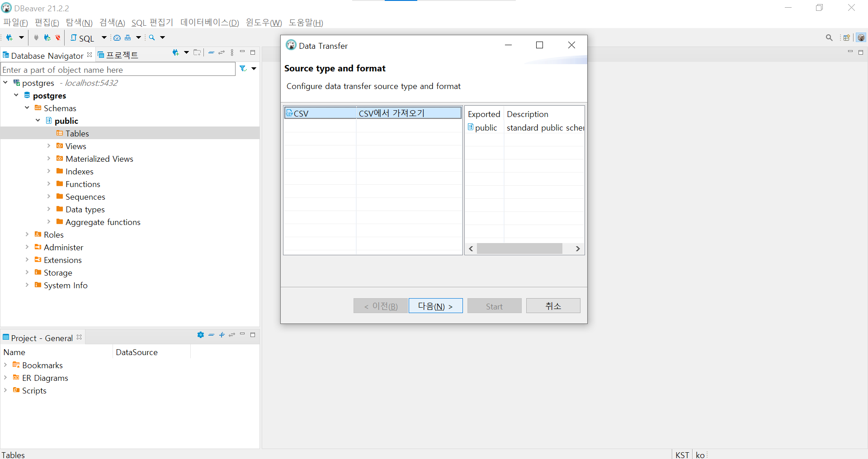Close the Database Navigator tab
Image resolution: width=868 pixels, height=459 pixels.
click(x=90, y=55)
